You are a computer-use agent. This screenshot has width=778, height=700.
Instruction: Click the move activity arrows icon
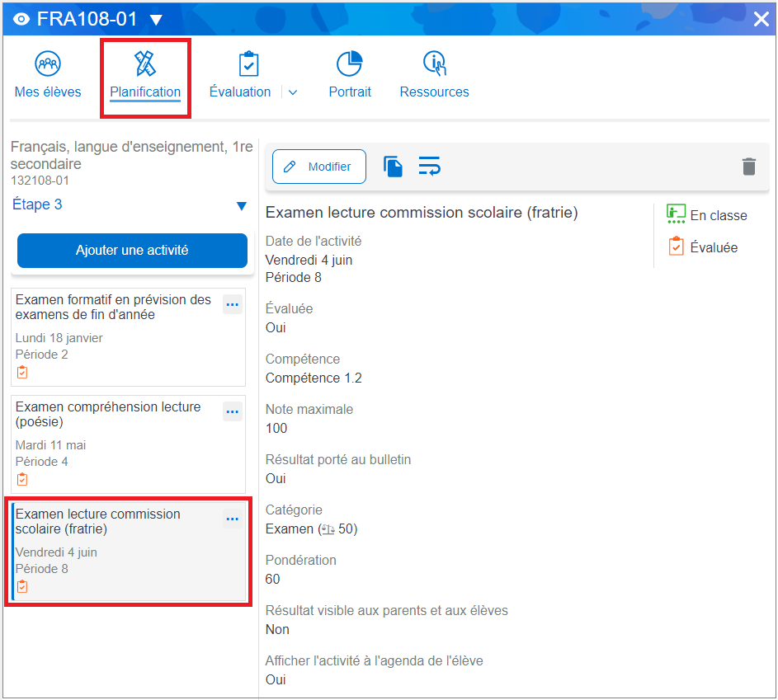click(x=429, y=167)
